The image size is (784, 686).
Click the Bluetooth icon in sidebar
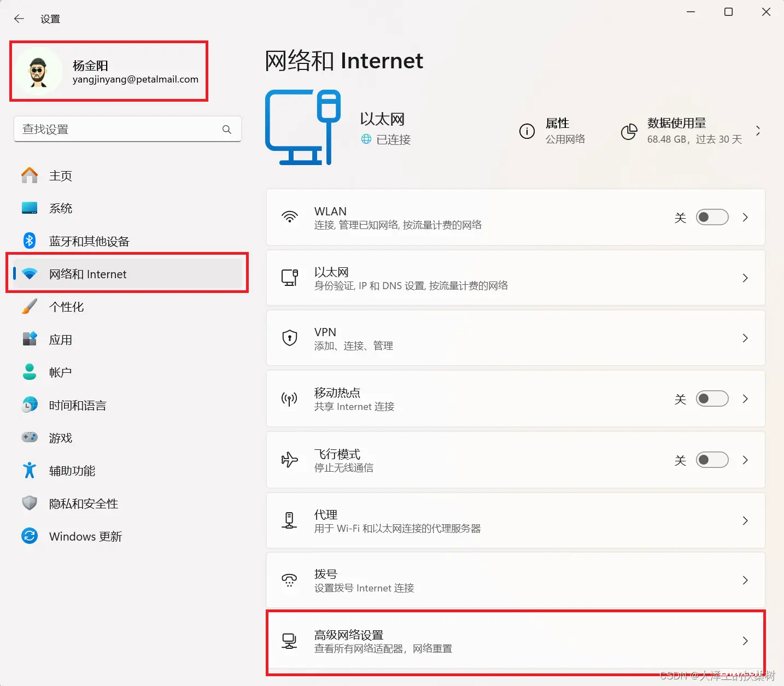pos(30,241)
